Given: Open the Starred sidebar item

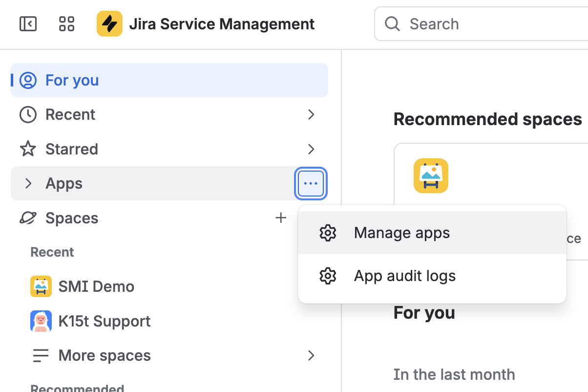Looking at the screenshot, I should pyautogui.click(x=169, y=149).
